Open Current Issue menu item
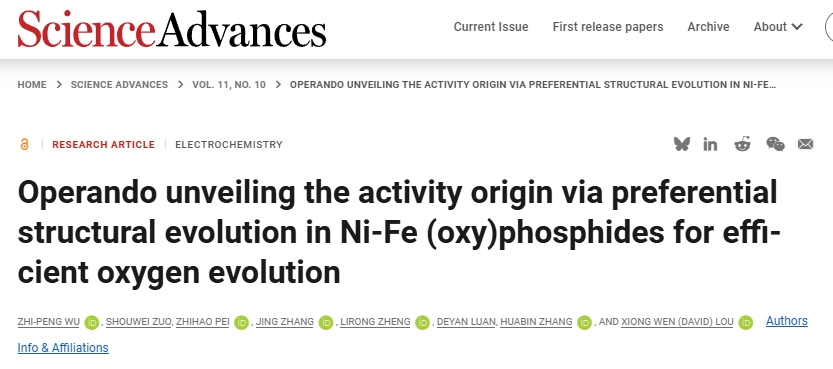This screenshot has height=369, width=833. 491,27
